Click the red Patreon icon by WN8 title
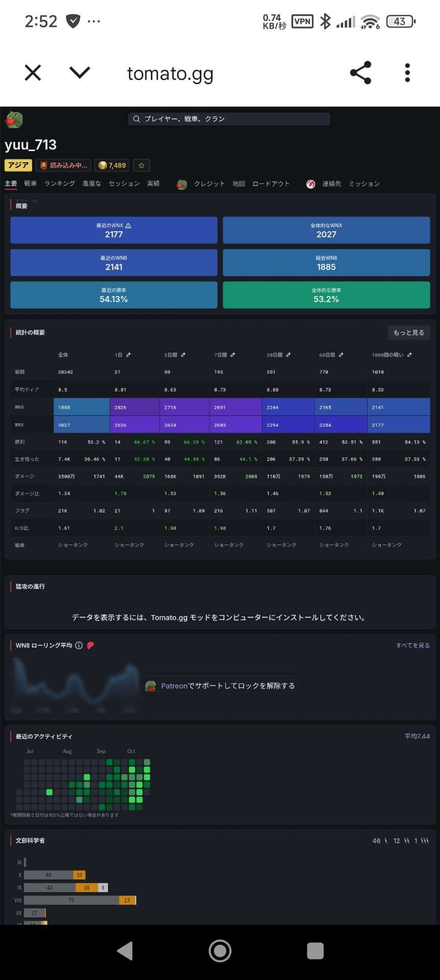 tap(90, 645)
